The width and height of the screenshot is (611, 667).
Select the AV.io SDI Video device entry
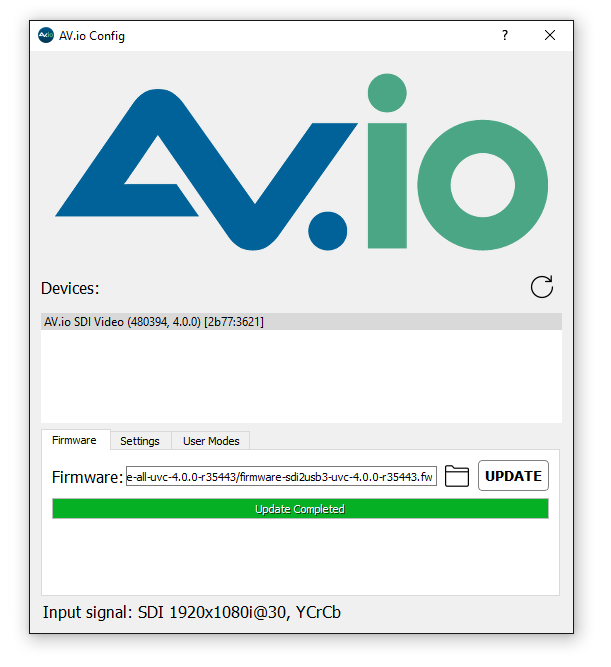pos(301,322)
